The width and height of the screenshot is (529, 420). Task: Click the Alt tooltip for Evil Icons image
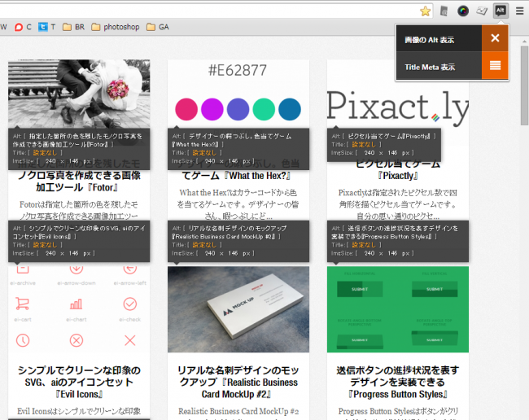coord(79,241)
